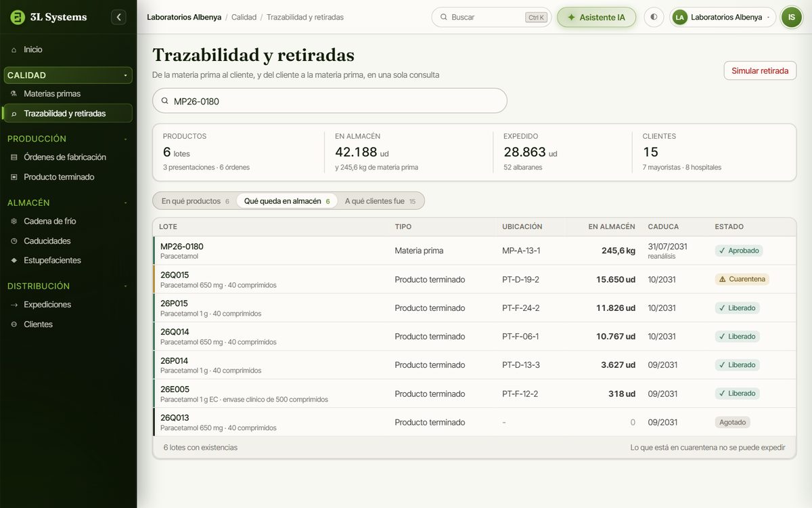Click lot 26P015 in the table

[x=174, y=303]
